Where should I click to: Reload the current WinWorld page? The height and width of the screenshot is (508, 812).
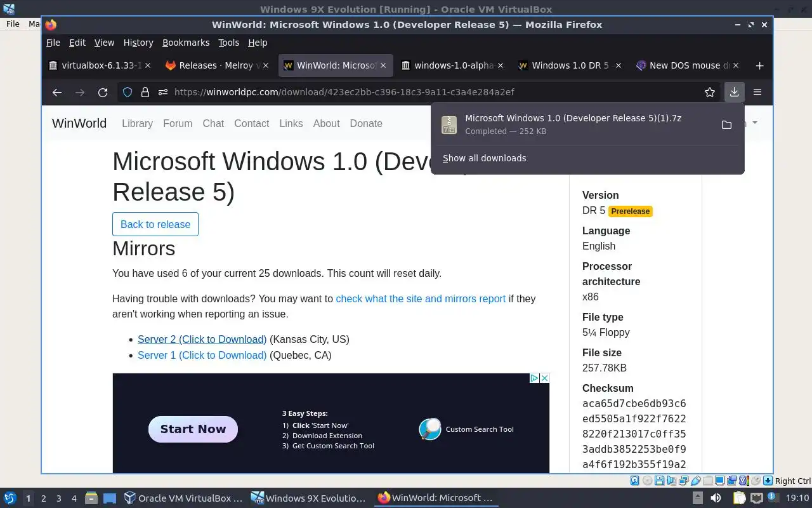pyautogui.click(x=103, y=92)
